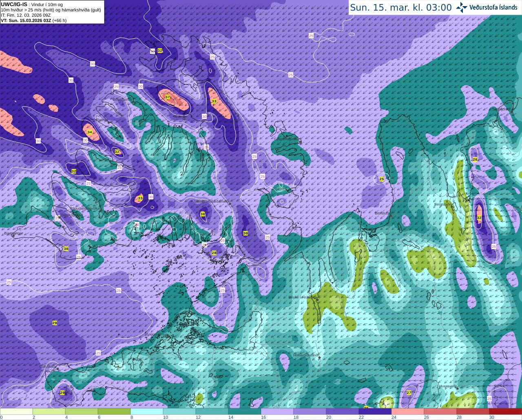Click the Reykir í Hrútafirði station label

tap(302, 297)
